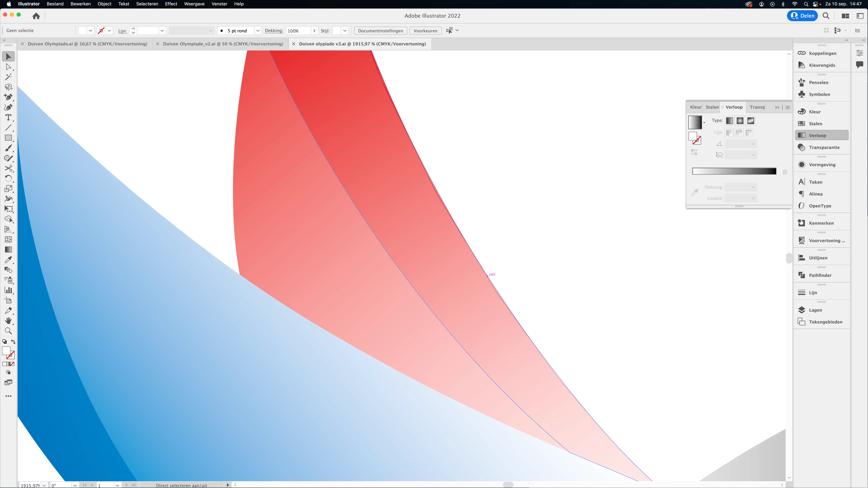Switch to Duiven Olympiade_v2.ai tab
Screen dimensions: 868x488
tap(223, 44)
